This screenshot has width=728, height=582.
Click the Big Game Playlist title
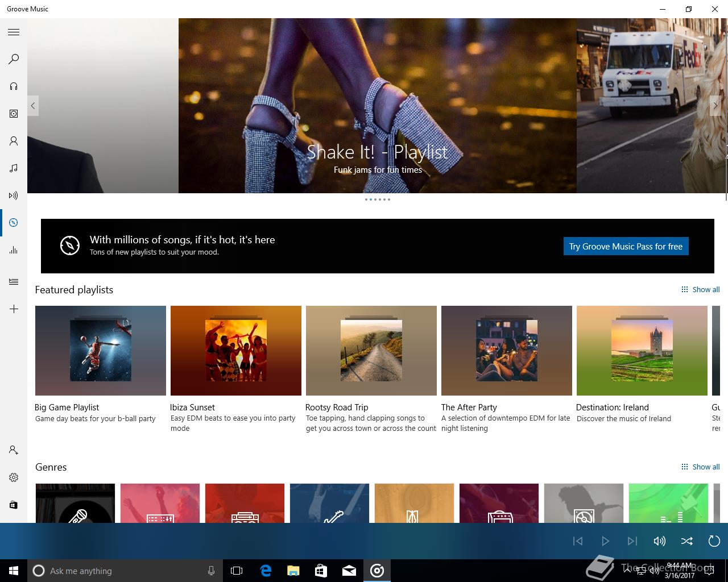tap(67, 408)
